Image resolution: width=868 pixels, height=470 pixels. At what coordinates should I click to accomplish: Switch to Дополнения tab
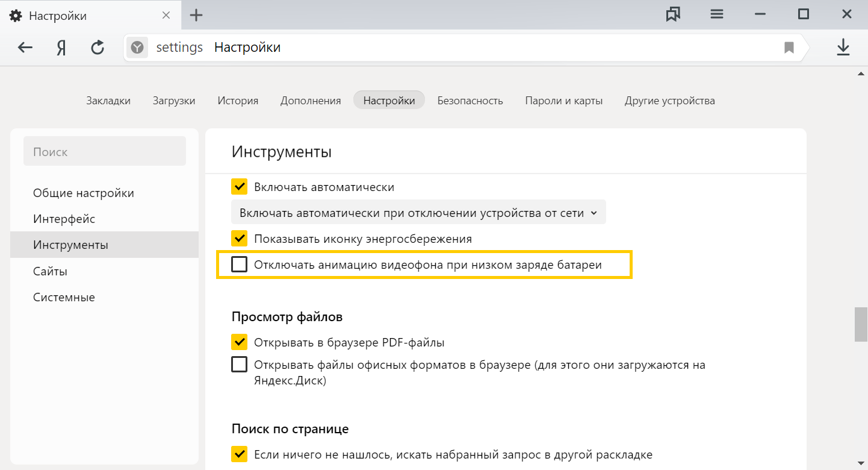pos(311,101)
